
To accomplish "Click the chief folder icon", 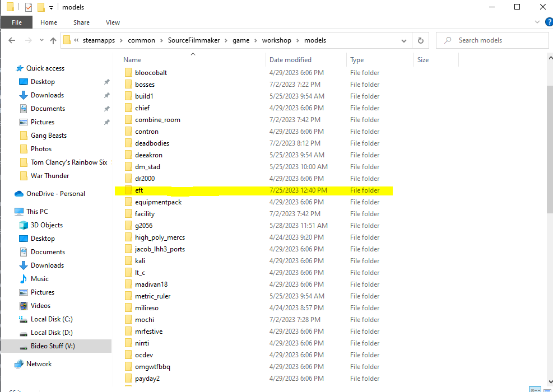I will click(128, 108).
